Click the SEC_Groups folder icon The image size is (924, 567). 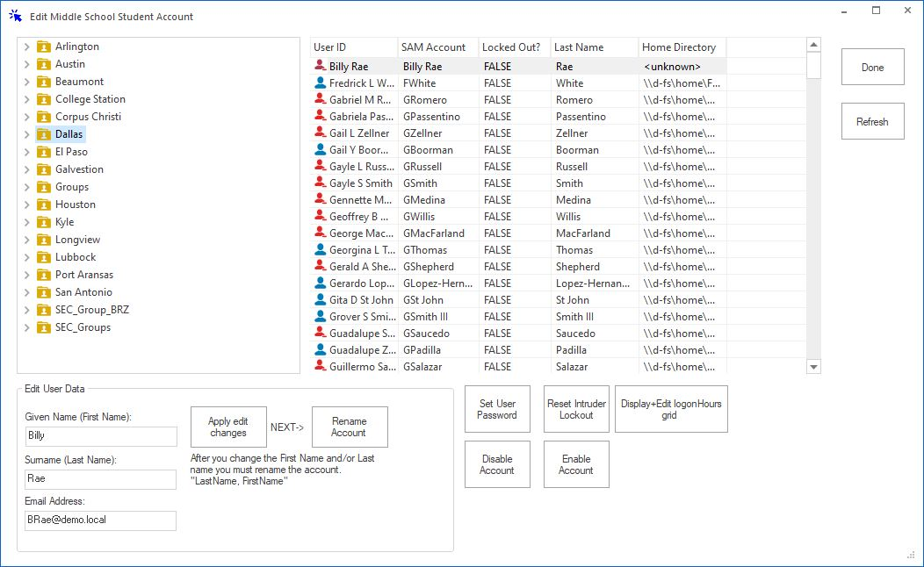tap(44, 327)
